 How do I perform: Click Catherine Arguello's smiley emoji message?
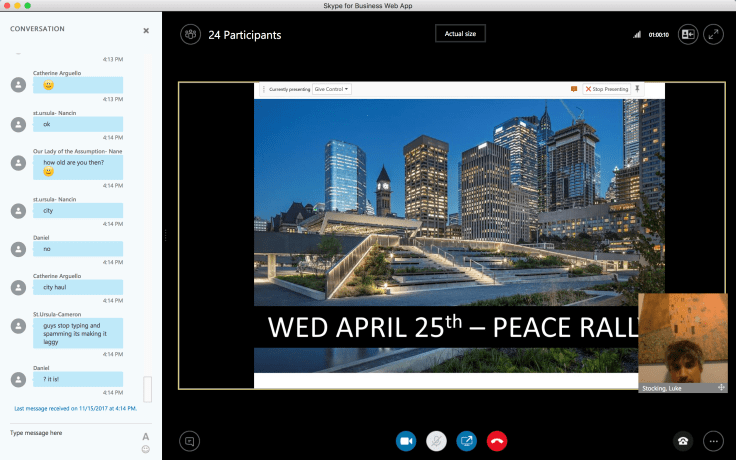pyautogui.click(x=78, y=85)
